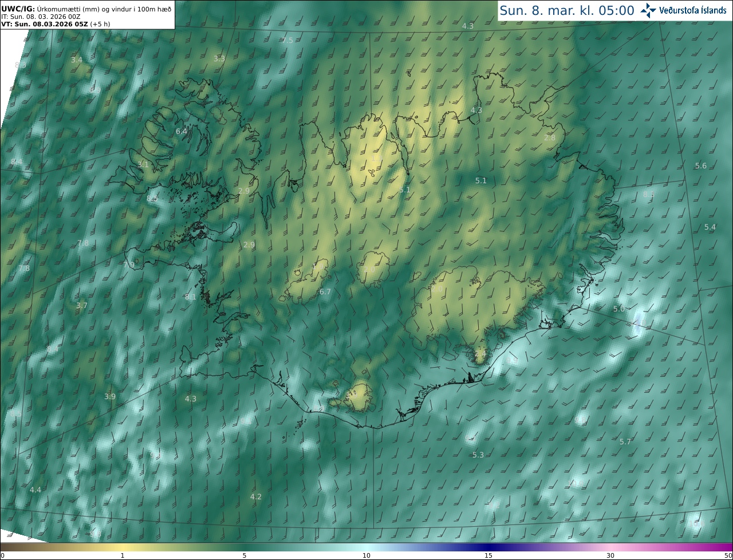Click the 5.3 value label on the map
This screenshot has height=560, width=733.
478,455
